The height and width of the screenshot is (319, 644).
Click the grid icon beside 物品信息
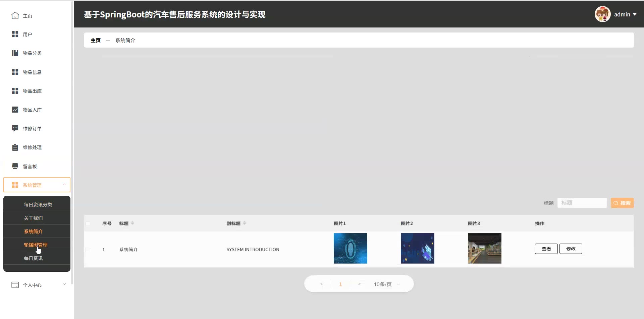coord(15,72)
